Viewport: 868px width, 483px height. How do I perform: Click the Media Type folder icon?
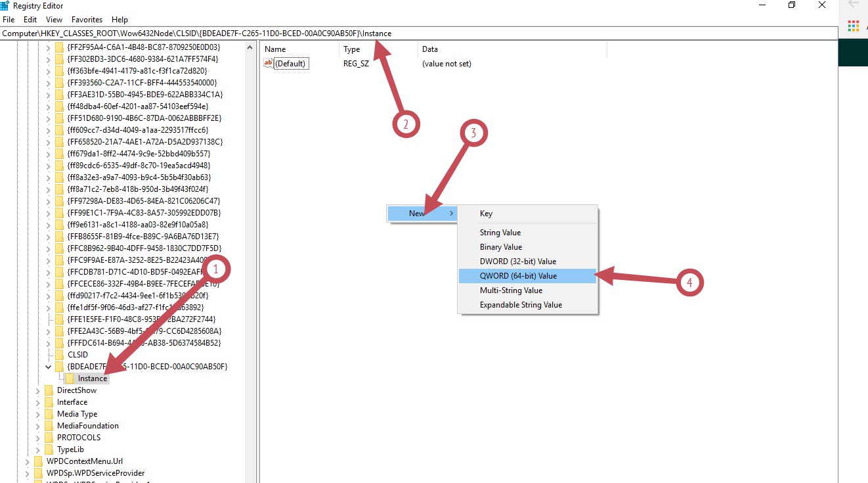click(49, 414)
